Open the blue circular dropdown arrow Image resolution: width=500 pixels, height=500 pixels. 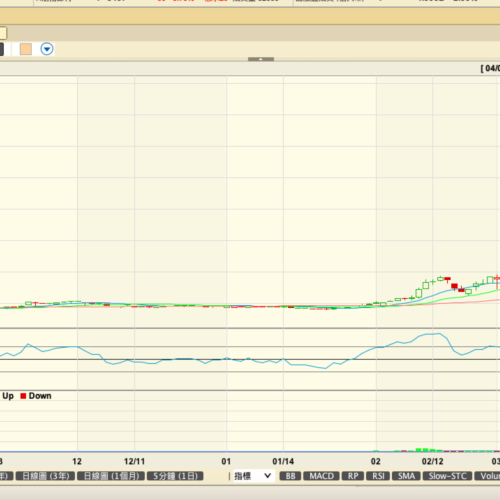pyautogui.click(x=47, y=49)
